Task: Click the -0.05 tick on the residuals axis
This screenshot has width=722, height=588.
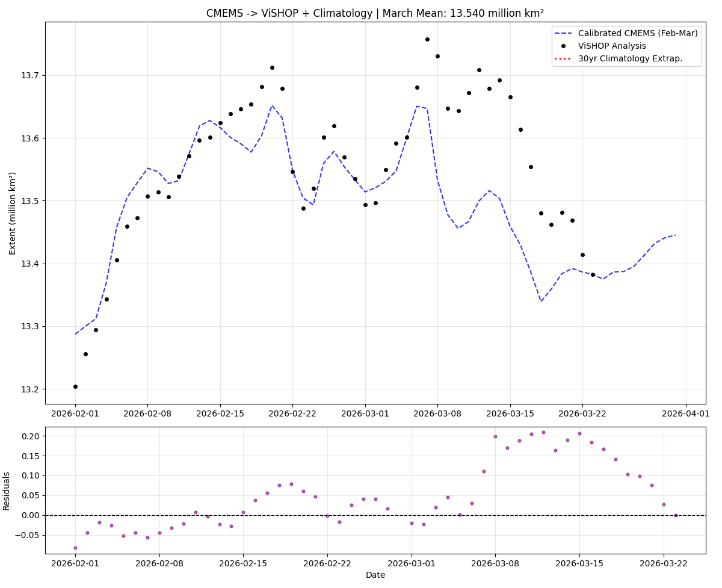Action: point(26,535)
